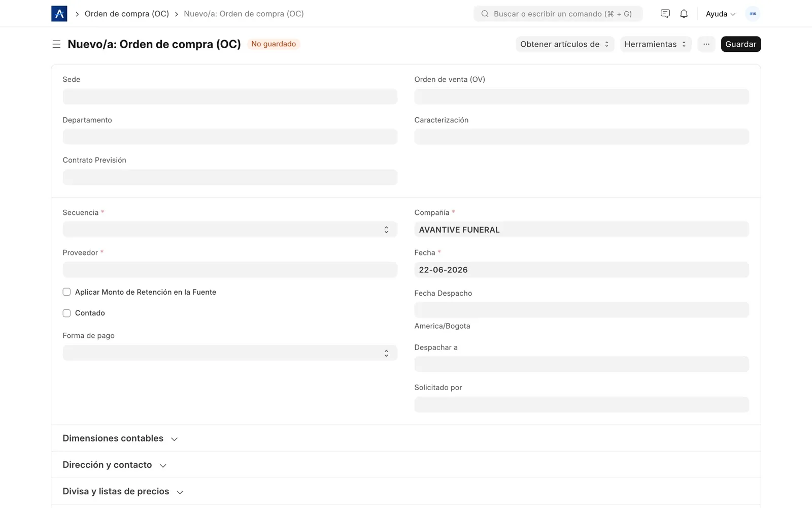812x508 pixels.
Task: Open notifications bell icon
Action: click(x=684, y=14)
